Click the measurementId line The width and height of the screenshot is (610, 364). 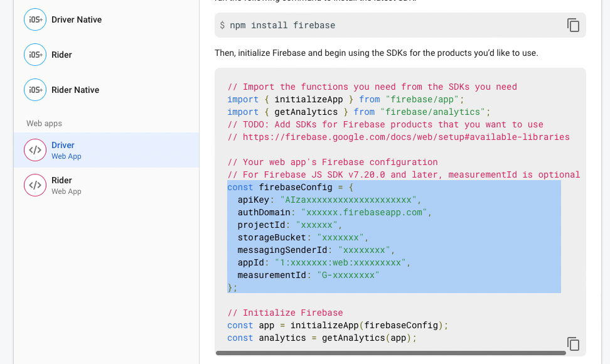(x=309, y=275)
